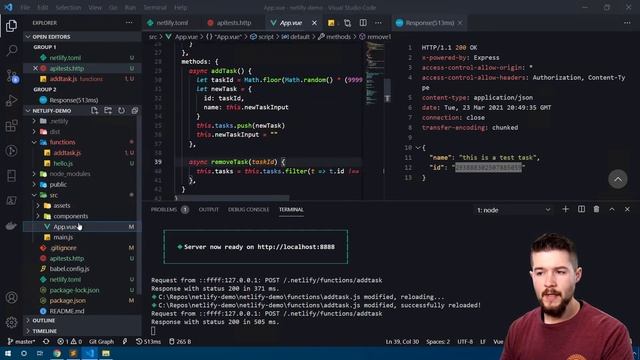Viewport: 640px width, 360px height.
Task: Click scroll-to-top arrow in response pane
Action: click(x=618, y=179)
